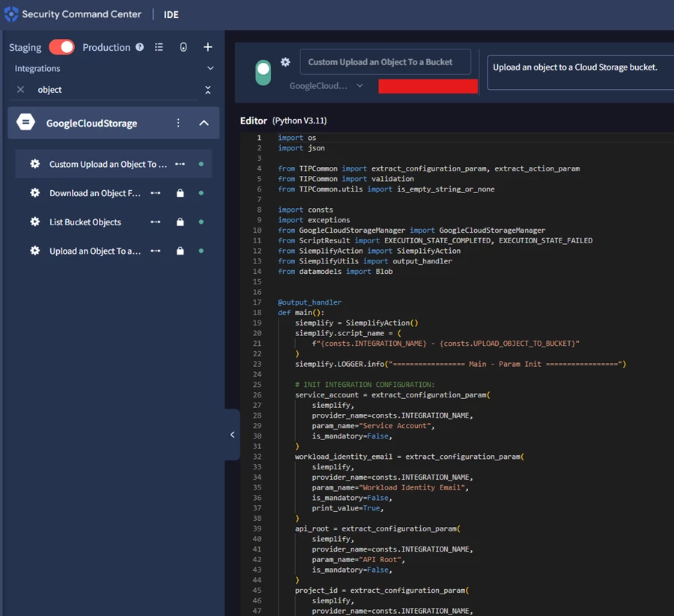Toggle the action enabled switch in editor header
This screenshot has height=616, width=674.
click(x=263, y=73)
